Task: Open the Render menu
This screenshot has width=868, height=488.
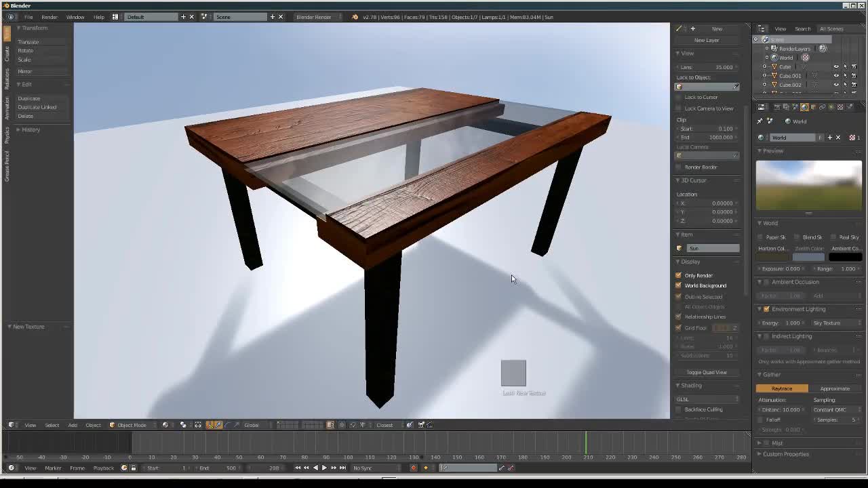Action: (50, 17)
